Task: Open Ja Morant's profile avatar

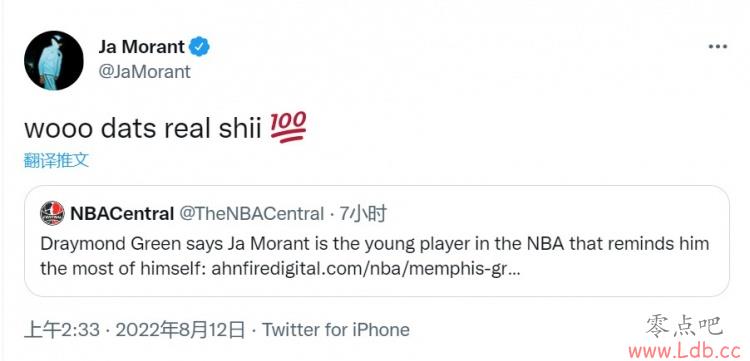Action: click(54, 60)
